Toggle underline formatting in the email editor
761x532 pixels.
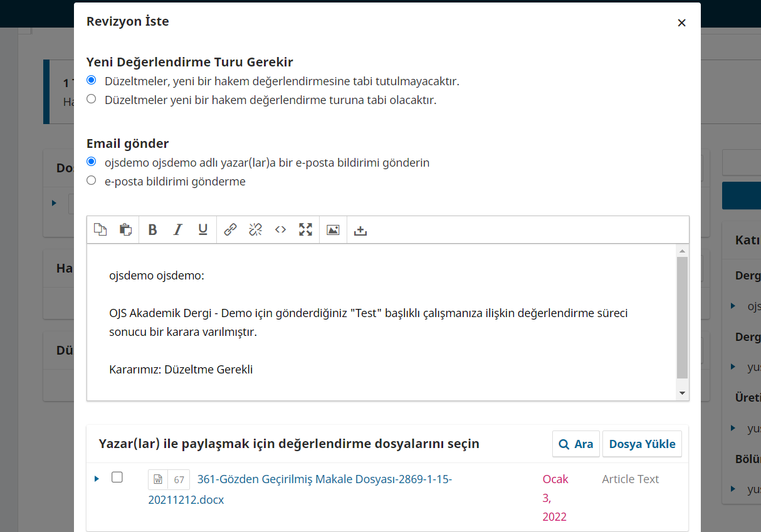click(x=202, y=230)
